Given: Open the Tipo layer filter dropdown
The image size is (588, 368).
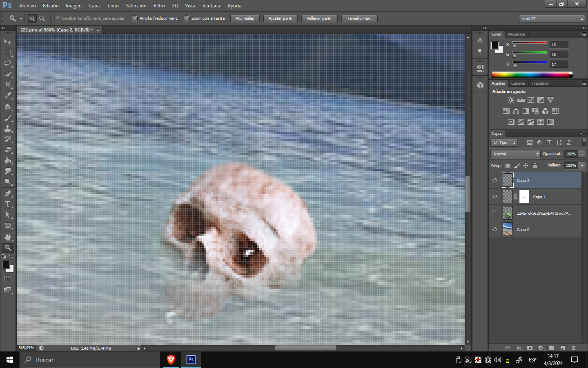Looking at the screenshot, I should coord(504,143).
